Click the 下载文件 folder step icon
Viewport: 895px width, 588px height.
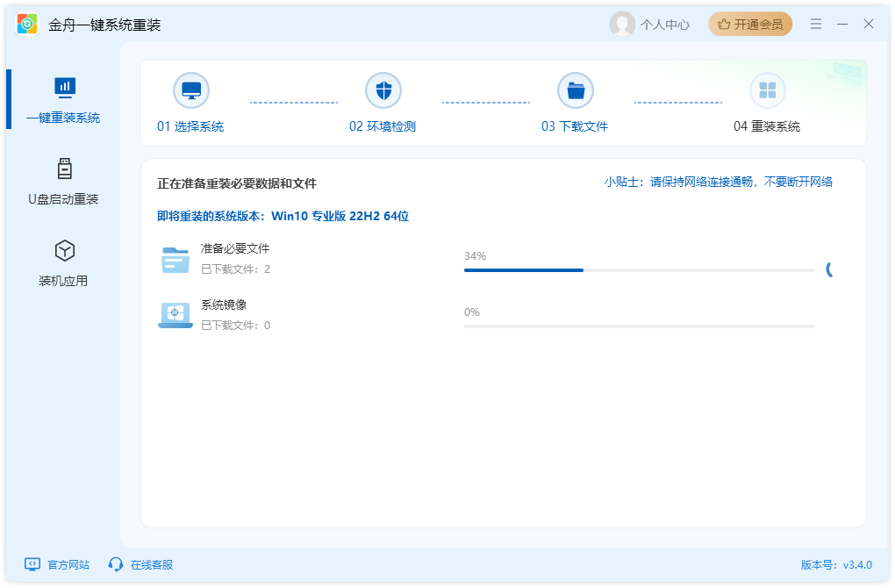(576, 89)
